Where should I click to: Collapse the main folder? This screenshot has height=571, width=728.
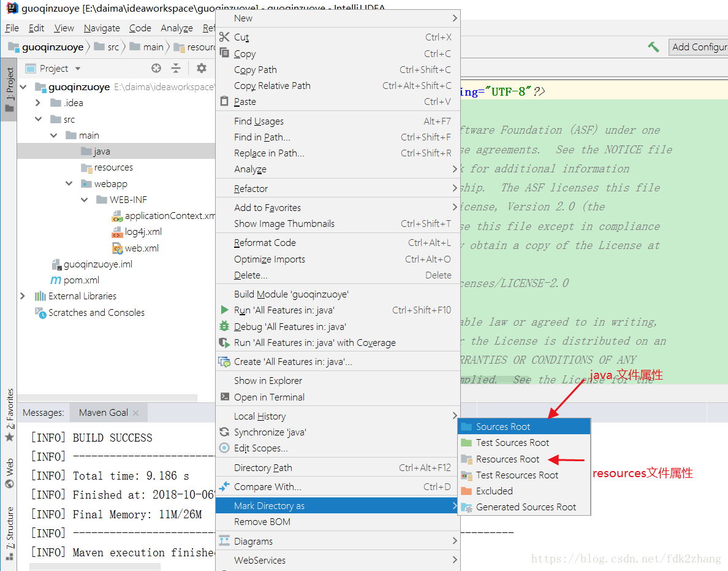54,135
